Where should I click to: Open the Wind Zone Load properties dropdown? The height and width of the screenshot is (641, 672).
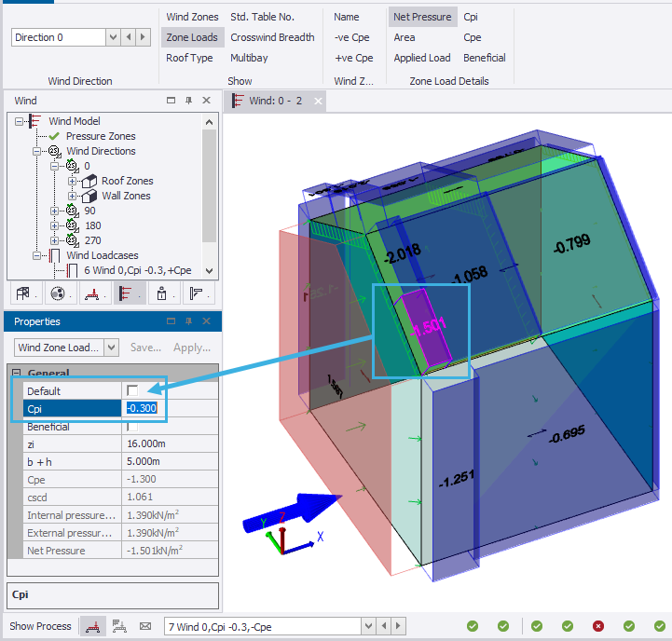[112, 348]
